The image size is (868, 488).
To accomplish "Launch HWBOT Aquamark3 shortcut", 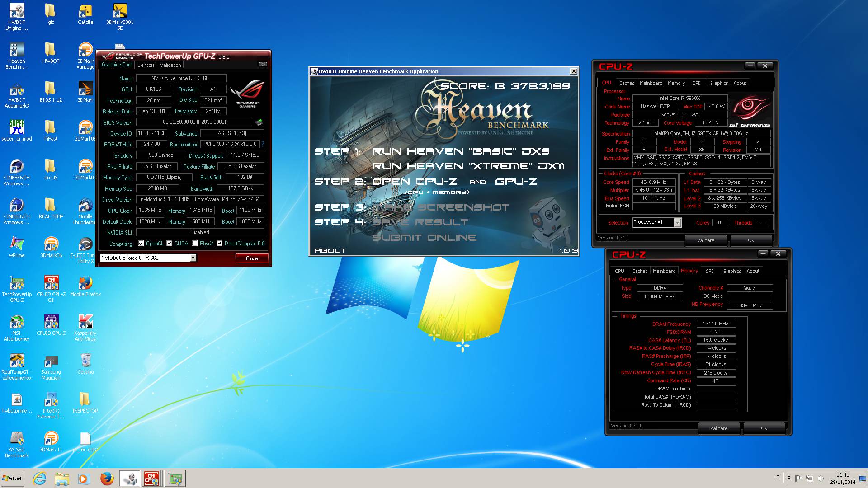I will click(17, 95).
